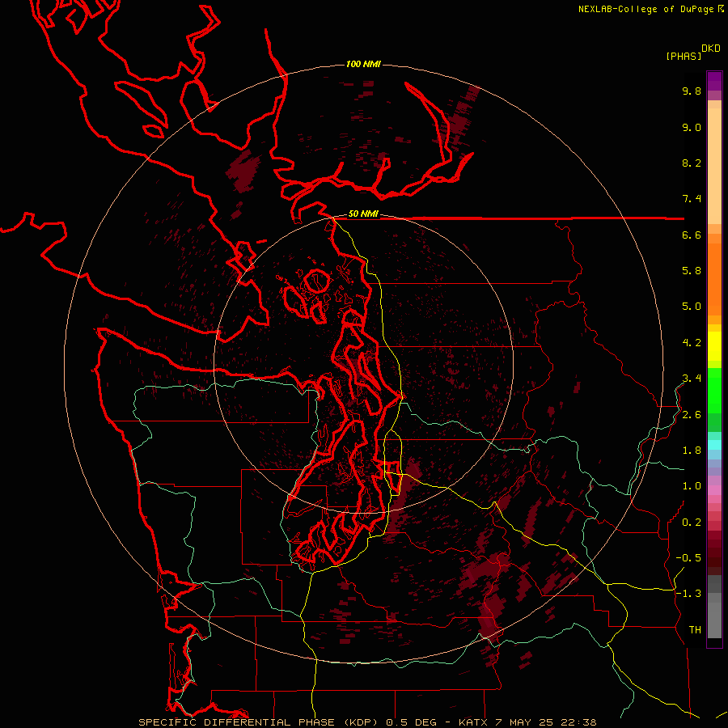Click the 100 NMI range ring label
The width and height of the screenshot is (728, 728).
point(363,64)
